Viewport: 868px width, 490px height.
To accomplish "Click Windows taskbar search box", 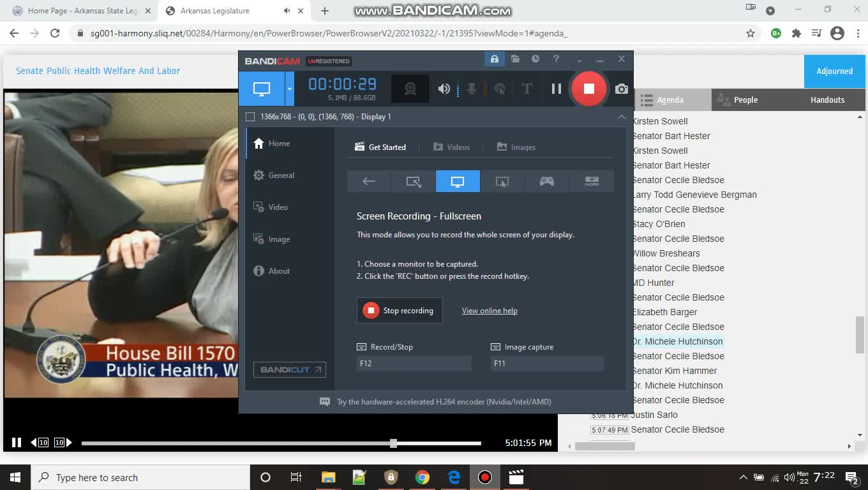I will point(140,477).
